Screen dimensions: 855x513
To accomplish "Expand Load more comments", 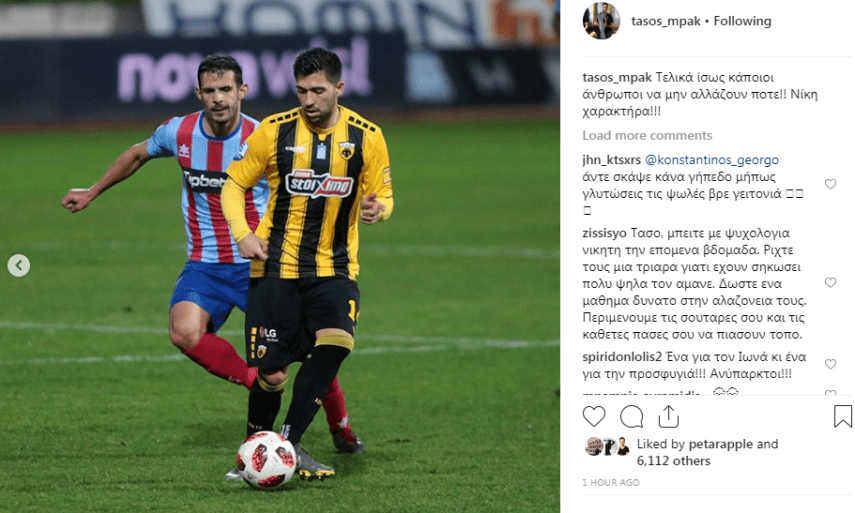I will pyautogui.click(x=647, y=135).
